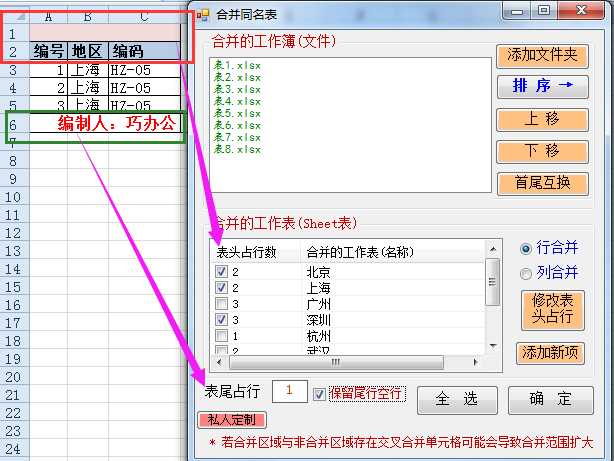Move file down with 下移 button
Viewport: 614px width, 461px height.
[x=542, y=151]
